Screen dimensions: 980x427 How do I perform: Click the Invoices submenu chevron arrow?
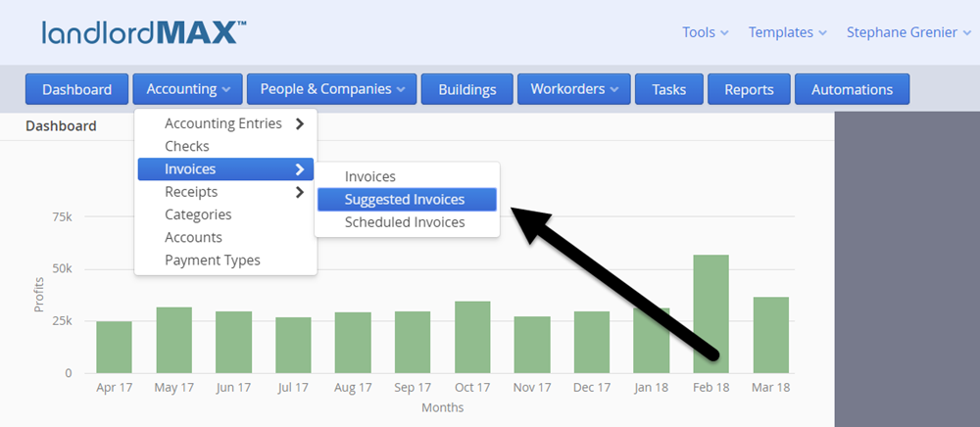point(299,169)
